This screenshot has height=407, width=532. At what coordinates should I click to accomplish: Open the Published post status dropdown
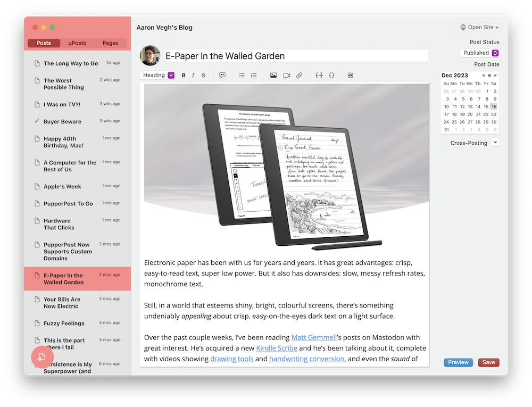coord(479,52)
